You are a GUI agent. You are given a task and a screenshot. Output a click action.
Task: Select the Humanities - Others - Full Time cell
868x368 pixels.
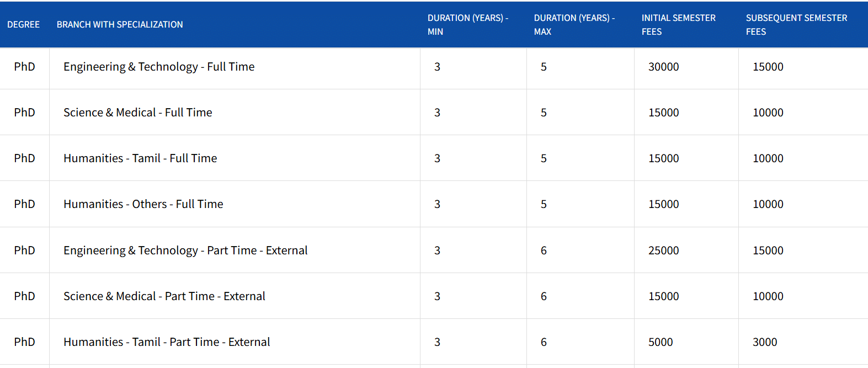[143, 204]
